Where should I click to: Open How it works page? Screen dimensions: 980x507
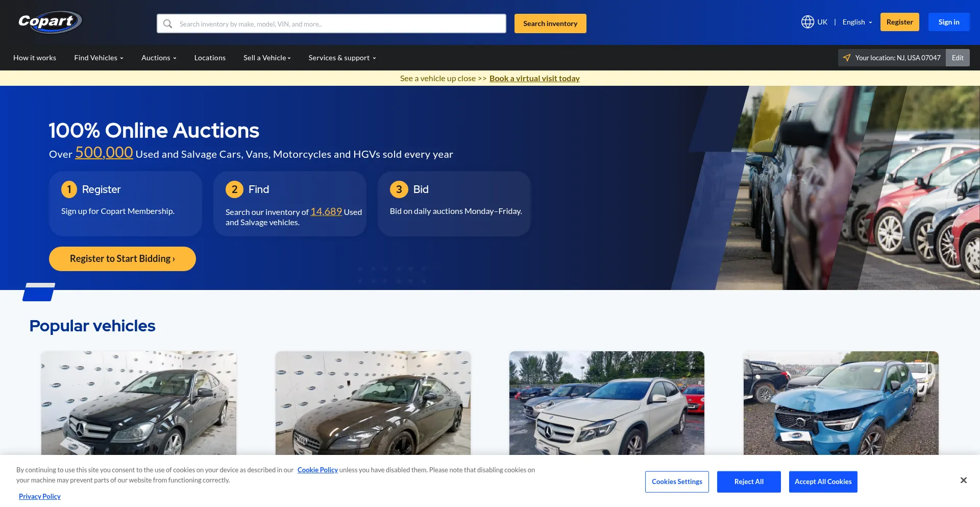coord(35,58)
